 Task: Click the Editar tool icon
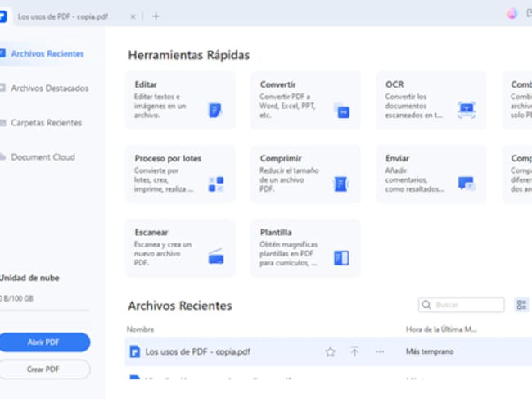tap(215, 110)
